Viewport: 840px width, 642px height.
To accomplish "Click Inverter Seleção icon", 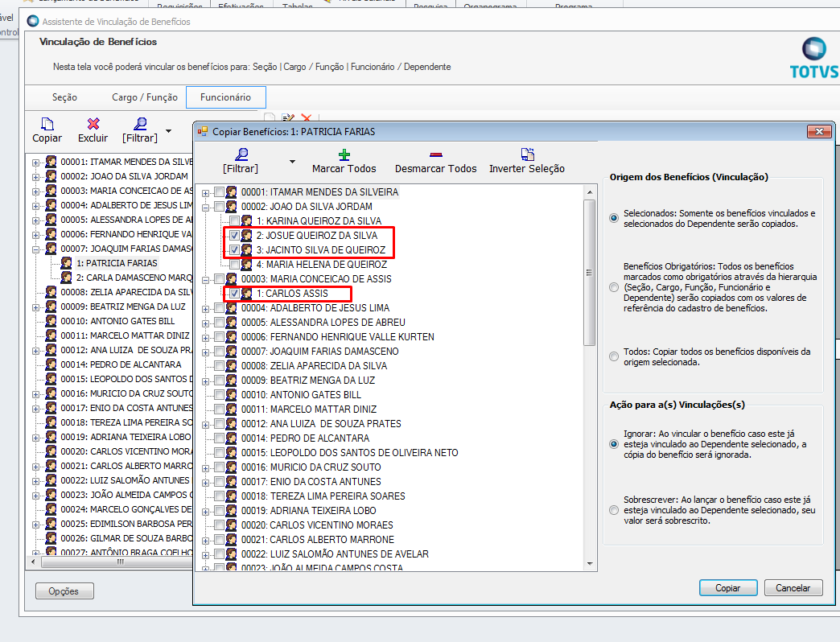I will click(x=527, y=154).
